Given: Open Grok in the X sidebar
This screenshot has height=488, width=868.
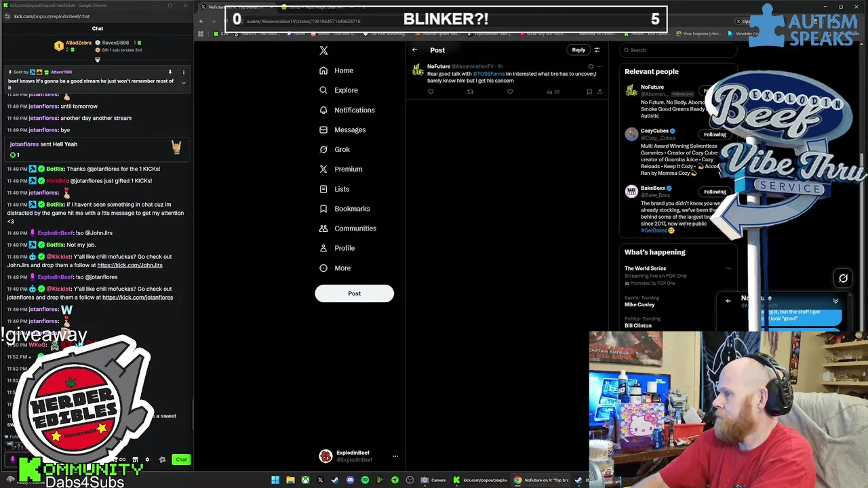Looking at the screenshot, I should [x=334, y=149].
